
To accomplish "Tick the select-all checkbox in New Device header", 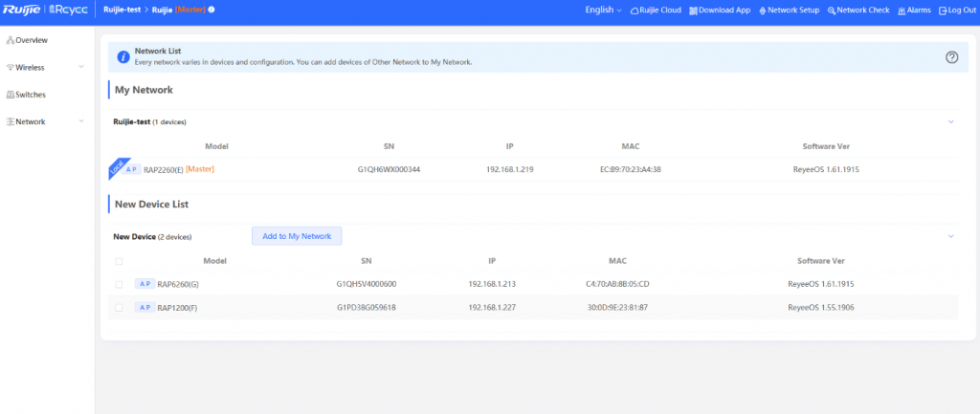I will 119,260.
